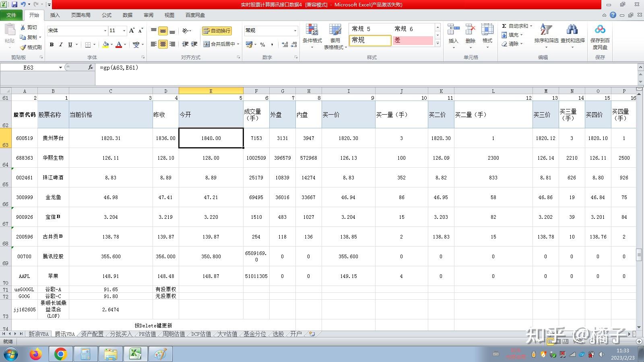Click the increase decimal icon

285,44
